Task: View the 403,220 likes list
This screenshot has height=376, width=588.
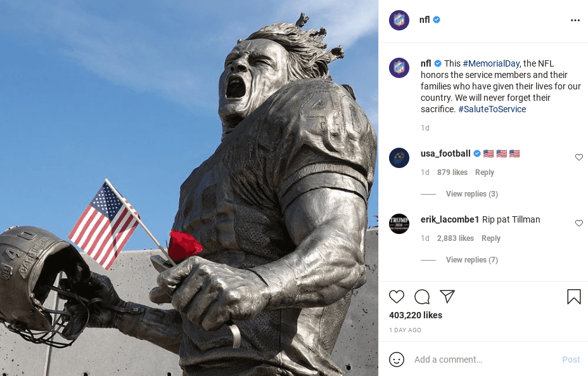Action: [416, 315]
